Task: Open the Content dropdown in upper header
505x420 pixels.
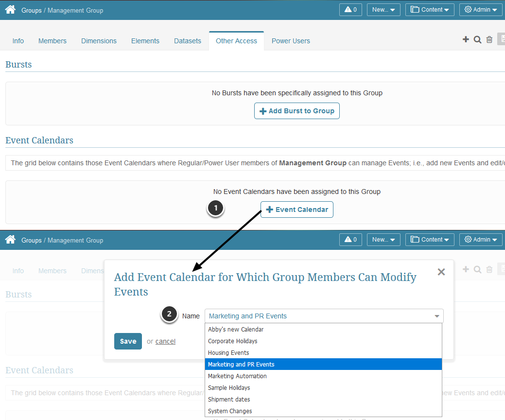Action: point(430,10)
